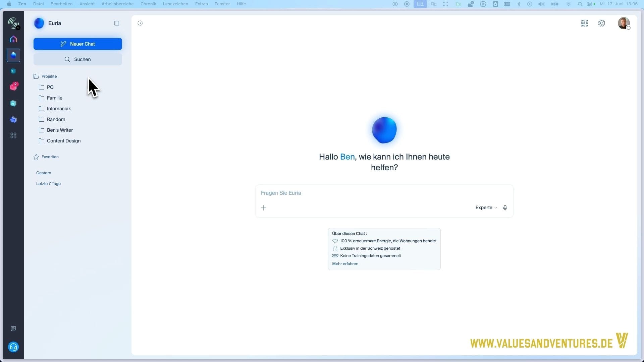Open the settings gear icon
Screen dimensions: 644x362
pyautogui.click(x=602, y=23)
